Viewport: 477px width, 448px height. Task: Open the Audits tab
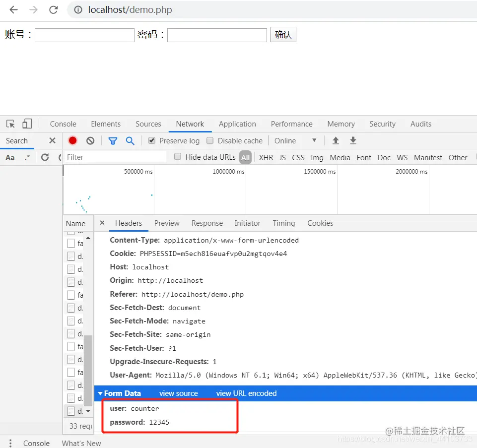(421, 124)
